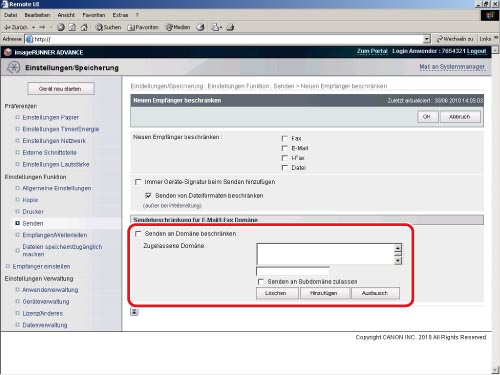Click the Zurück back arrow icon
Screen dimensions: 500x375
(x=7, y=27)
